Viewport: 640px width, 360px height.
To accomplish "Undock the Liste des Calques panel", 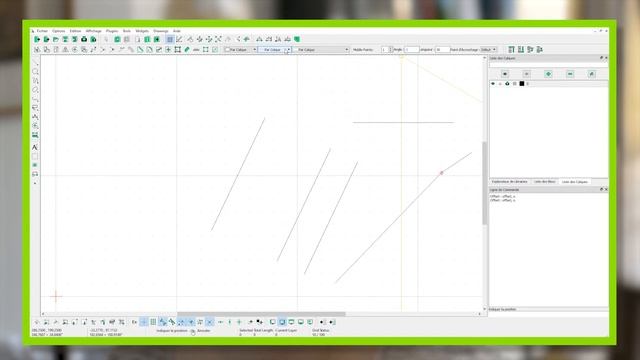I will coord(601,58).
